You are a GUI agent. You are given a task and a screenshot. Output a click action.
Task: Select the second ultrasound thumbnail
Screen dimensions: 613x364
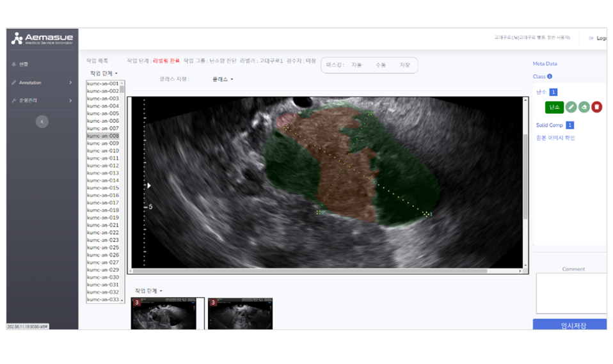pyautogui.click(x=240, y=313)
